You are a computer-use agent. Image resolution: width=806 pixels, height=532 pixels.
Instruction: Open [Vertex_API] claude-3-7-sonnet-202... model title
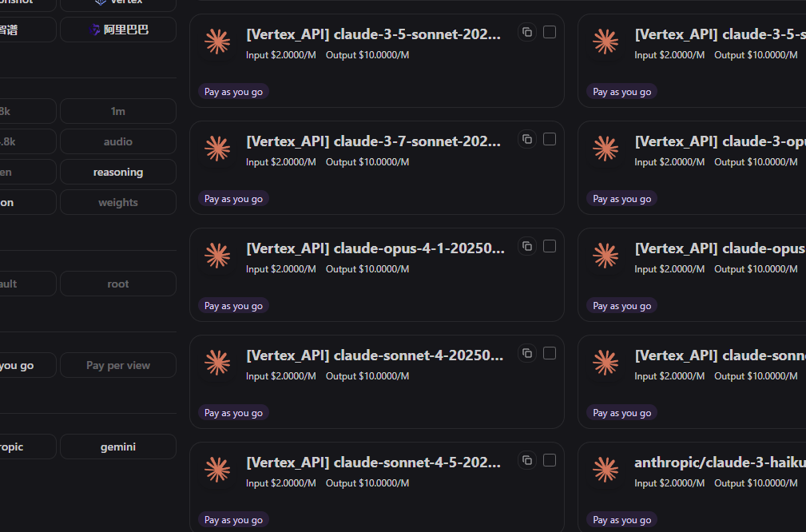point(374,141)
